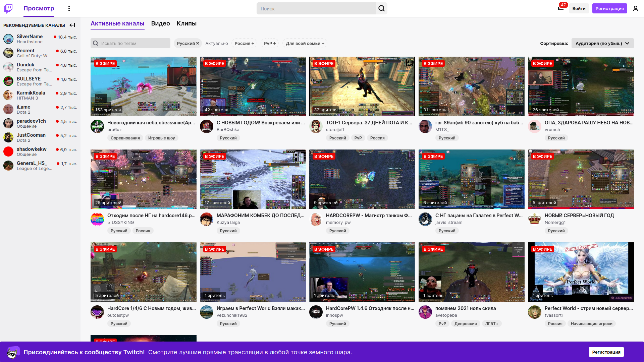Open Recrent channel avatar
This screenshot has height=362, width=644.
tap(8, 53)
